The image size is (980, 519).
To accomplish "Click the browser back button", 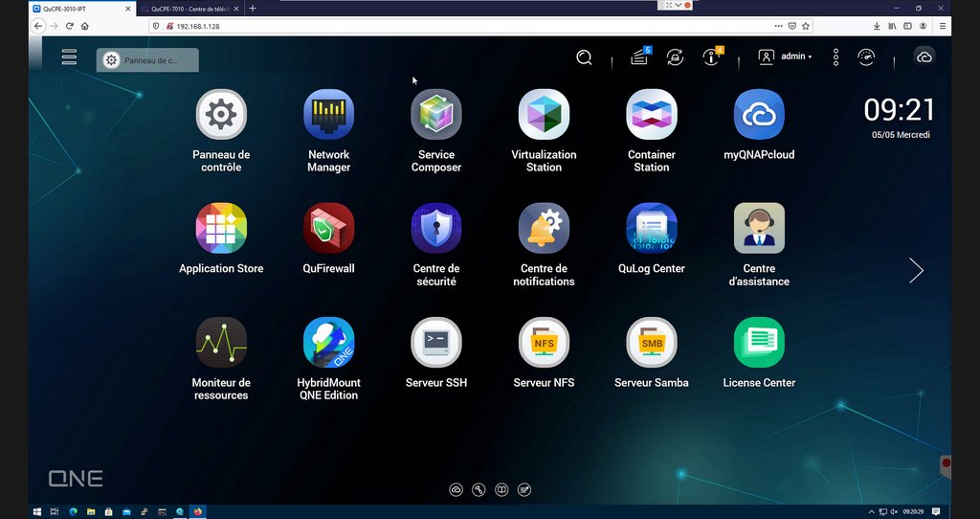I will [x=38, y=26].
